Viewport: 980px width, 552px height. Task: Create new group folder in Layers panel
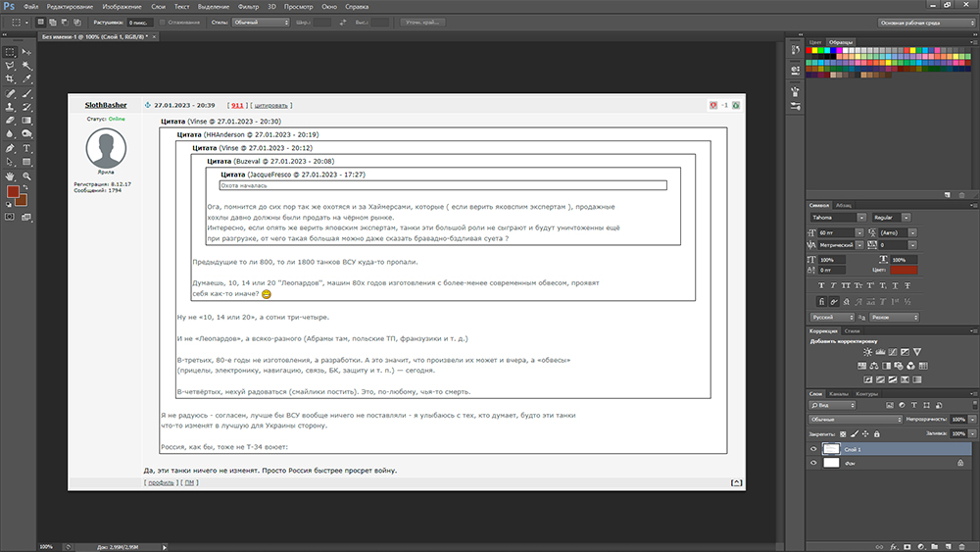point(934,547)
